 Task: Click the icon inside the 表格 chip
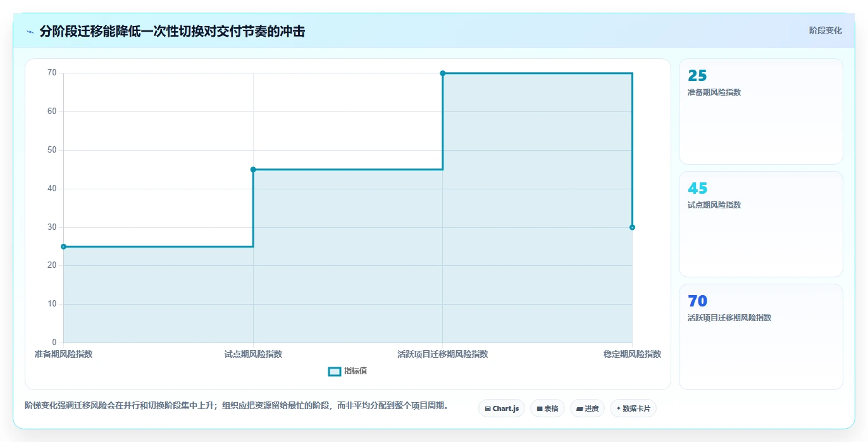[x=540, y=409]
